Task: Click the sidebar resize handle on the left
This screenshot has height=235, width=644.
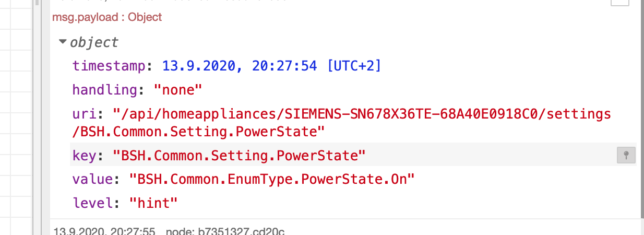Action: click(38, 118)
